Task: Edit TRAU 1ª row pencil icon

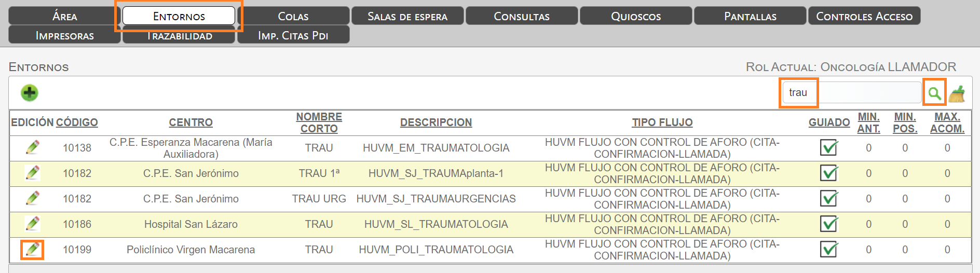Action: coord(33,173)
